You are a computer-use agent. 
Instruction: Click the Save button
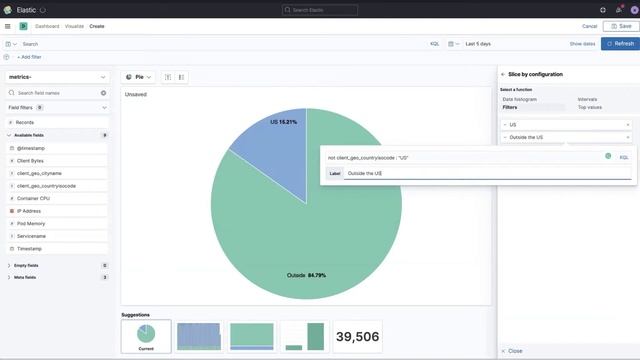pyautogui.click(x=621, y=26)
